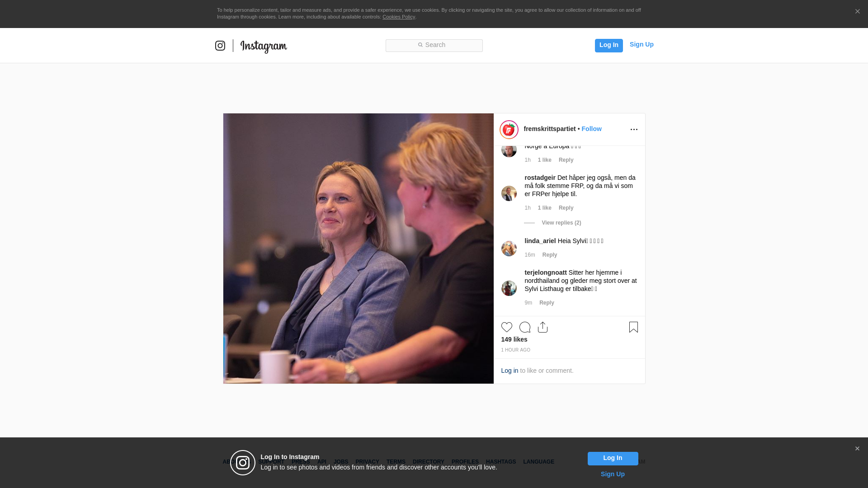The width and height of the screenshot is (868, 488).
Task: Click 1 like on the Norge comment
Action: (544, 160)
